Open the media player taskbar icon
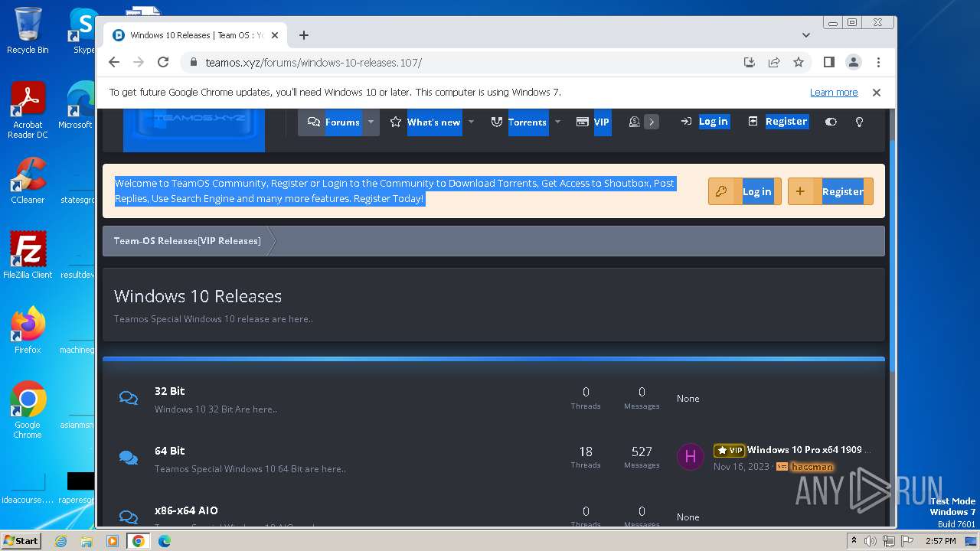This screenshot has height=551, width=980. coord(113,541)
